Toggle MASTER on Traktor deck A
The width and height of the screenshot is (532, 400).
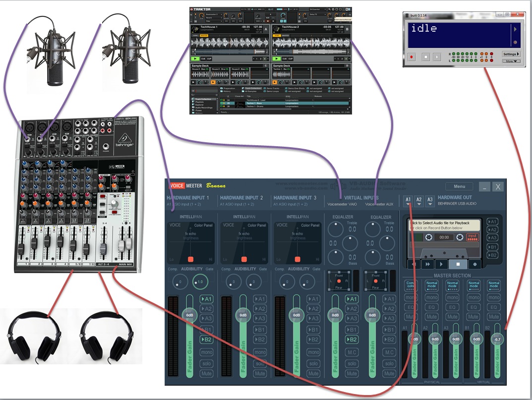point(204,36)
